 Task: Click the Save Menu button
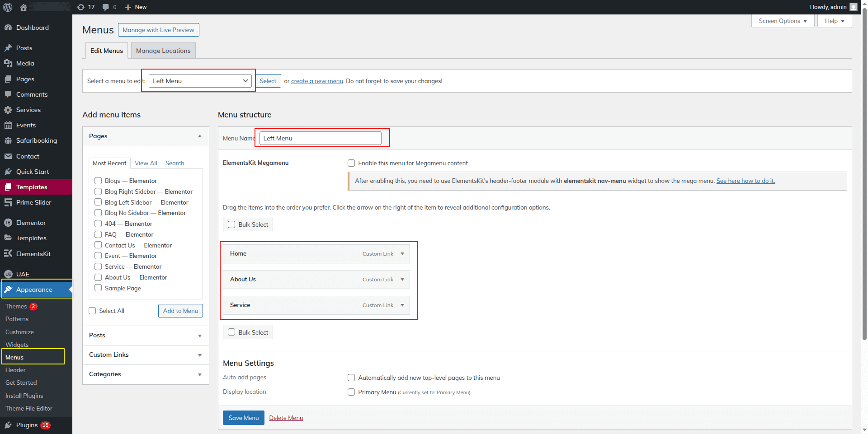(x=243, y=418)
